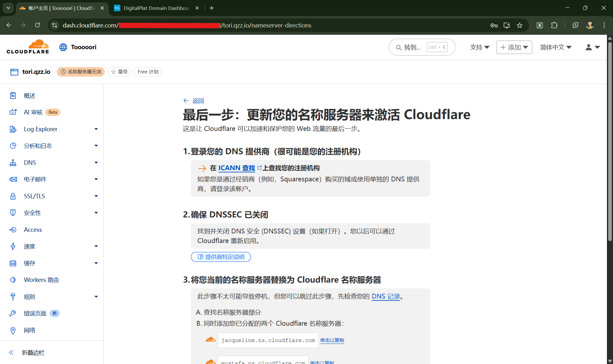Viewport: 613px width, 364px height.
Task: Click the 提供商特定说明 button
Action: click(221, 257)
